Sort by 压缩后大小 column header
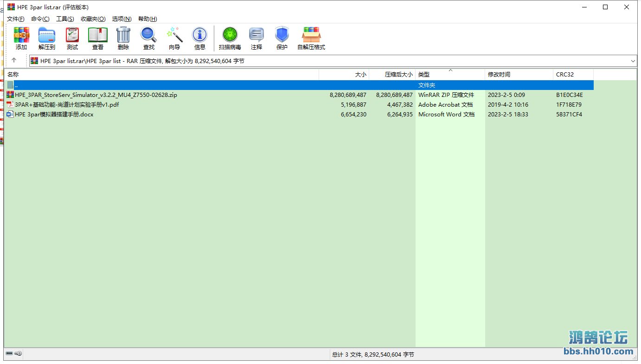This screenshot has height=364, width=641. pyautogui.click(x=392, y=74)
